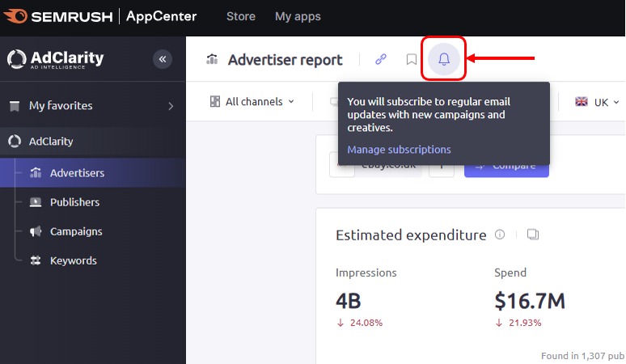The height and width of the screenshot is (364, 626).
Task: Click the Compare button
Action: [x=506, y=166]
